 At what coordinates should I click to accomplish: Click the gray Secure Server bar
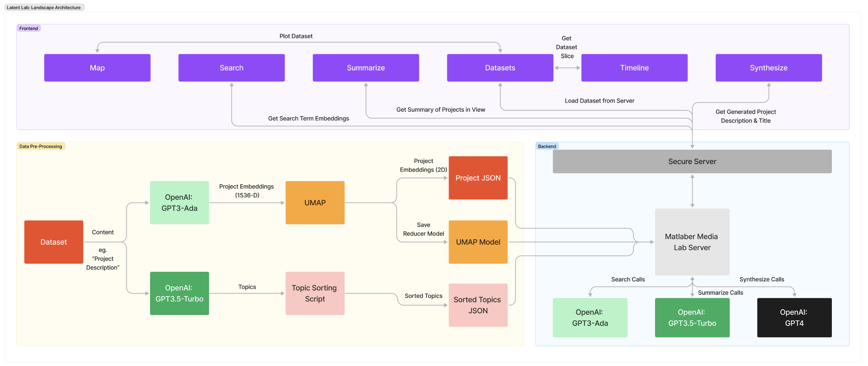(x=692, y=161)
